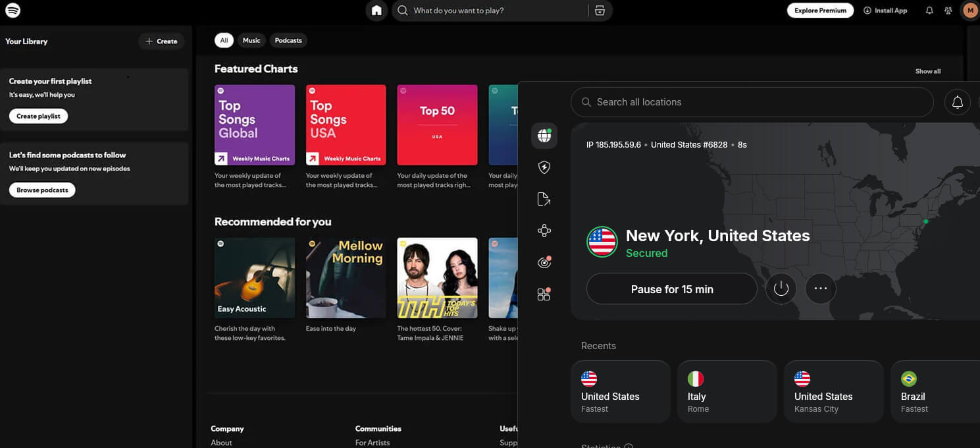The height and width of the screenshot is (448, 980).
Task: Open the Today's Top Hits playlist
Action: [x=437, y=278]
